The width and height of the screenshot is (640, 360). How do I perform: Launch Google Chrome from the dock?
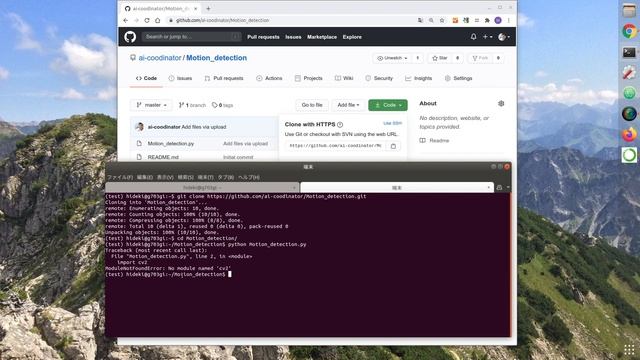pos(629,31)
